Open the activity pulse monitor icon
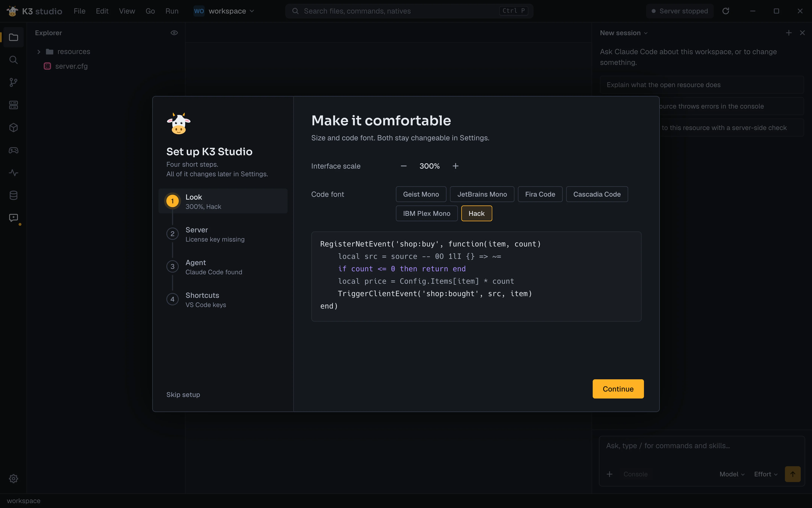812x508 pixels. (13, 173)
